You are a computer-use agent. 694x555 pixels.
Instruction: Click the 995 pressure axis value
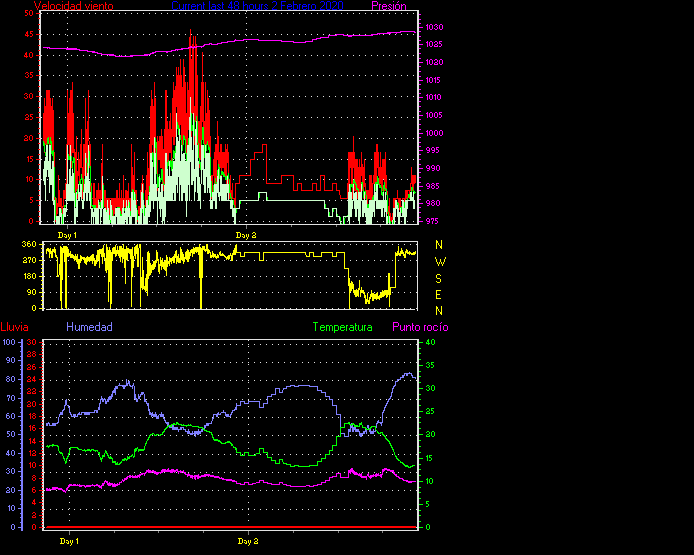tap(433, 150)
